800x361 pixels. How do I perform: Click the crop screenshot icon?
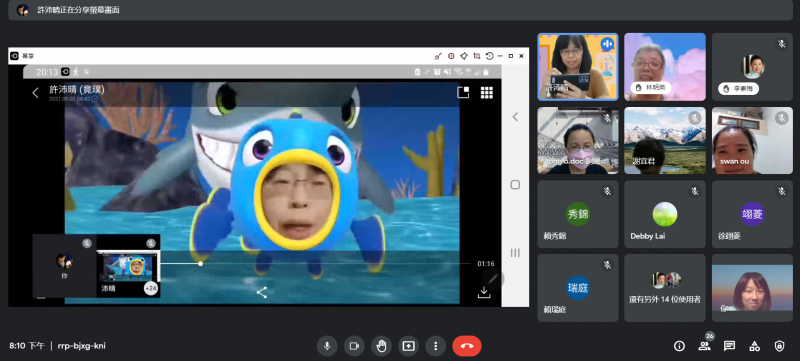(x=477, y=56)
